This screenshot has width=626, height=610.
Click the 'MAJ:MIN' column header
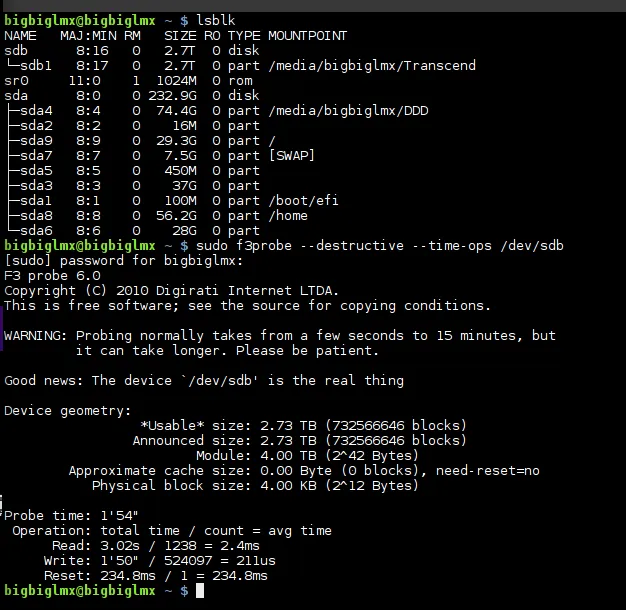[x=88, y=36]
